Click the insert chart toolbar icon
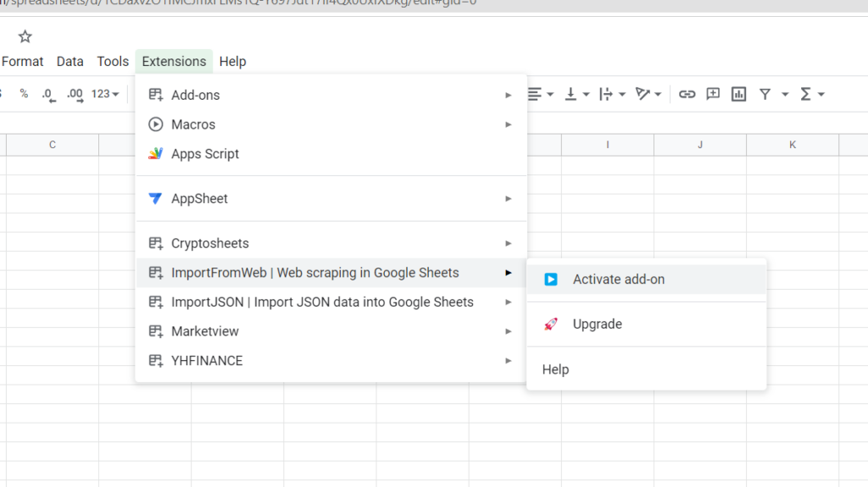 coord(738,94)
